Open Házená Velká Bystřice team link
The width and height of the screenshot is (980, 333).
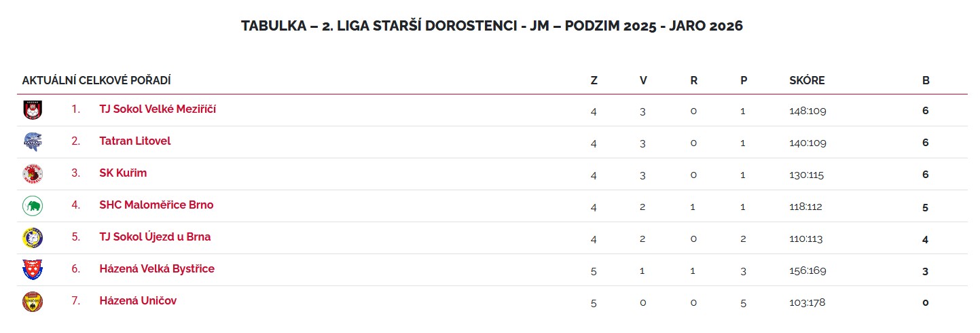tap(157, 268)
